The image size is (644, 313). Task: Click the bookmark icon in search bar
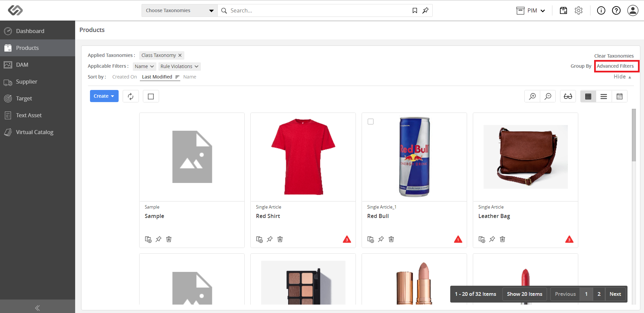click(x=415, y=11)
